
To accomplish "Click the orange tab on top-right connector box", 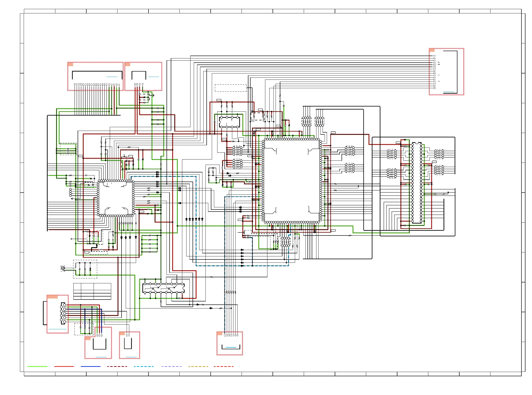I will 432,50.
